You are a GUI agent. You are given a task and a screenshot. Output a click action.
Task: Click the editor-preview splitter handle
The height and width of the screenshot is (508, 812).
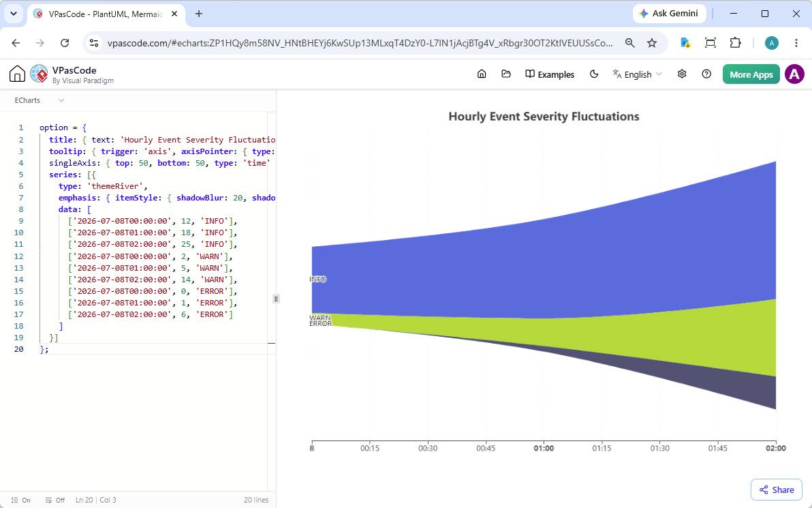pos(276,299)
